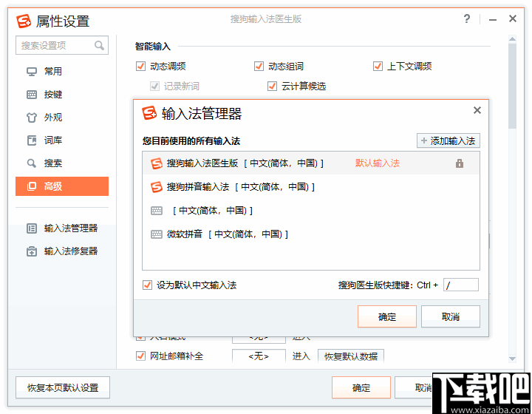Click the list icon beside 输入法管理器 in sidebar

(x=32, y=228)
